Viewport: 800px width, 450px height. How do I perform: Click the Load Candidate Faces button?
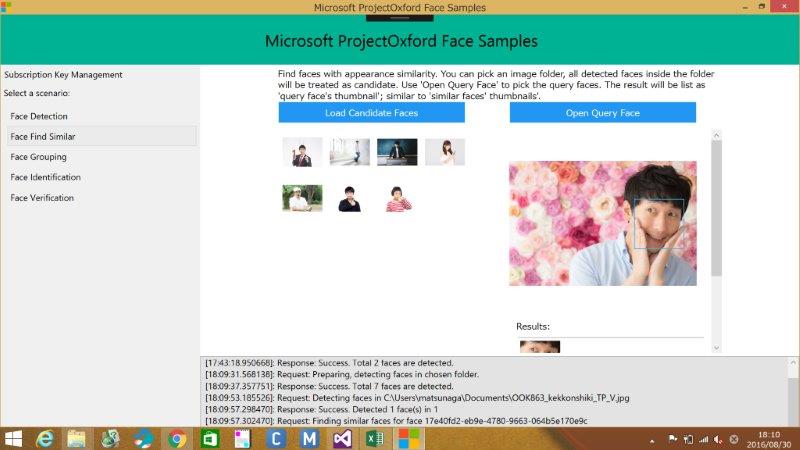[371, 113]
